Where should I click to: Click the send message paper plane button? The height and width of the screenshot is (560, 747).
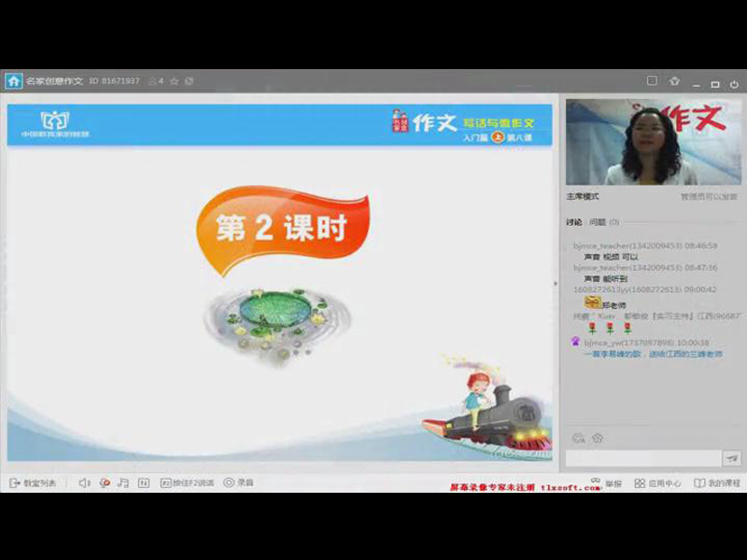point(733,457)
